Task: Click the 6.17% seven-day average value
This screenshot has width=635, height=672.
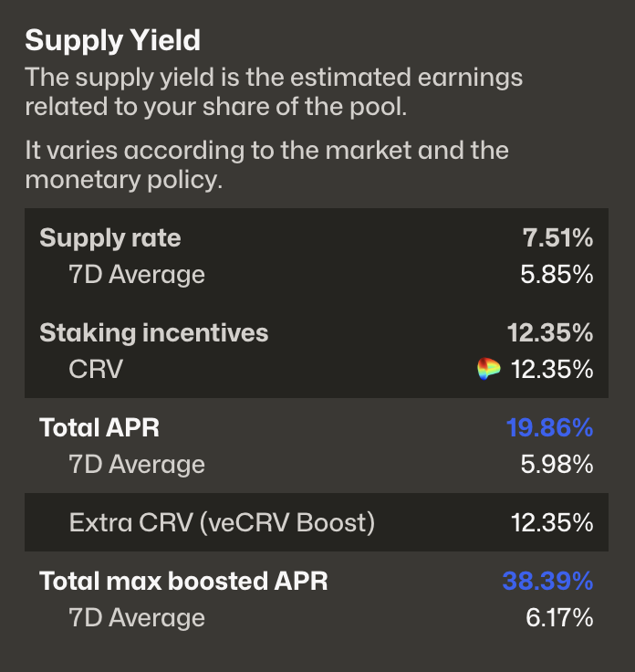Action: 559,617
